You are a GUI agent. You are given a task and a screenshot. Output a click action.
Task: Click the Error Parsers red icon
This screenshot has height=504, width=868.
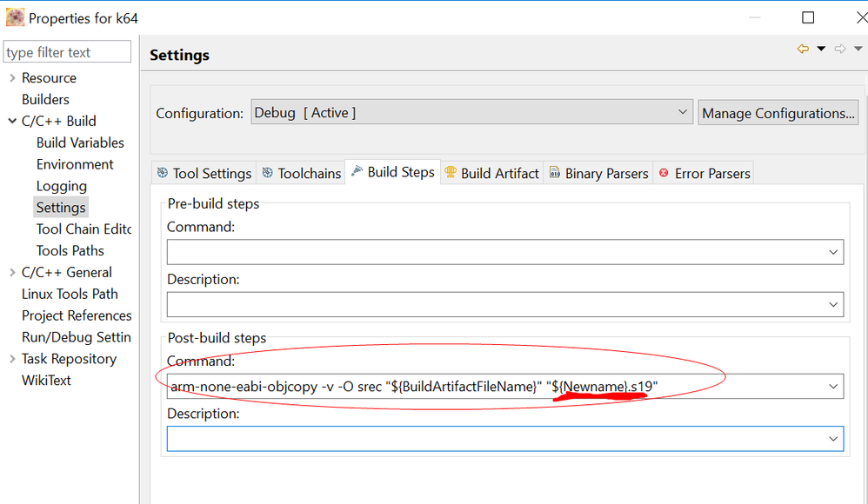(x=664, y=173)
